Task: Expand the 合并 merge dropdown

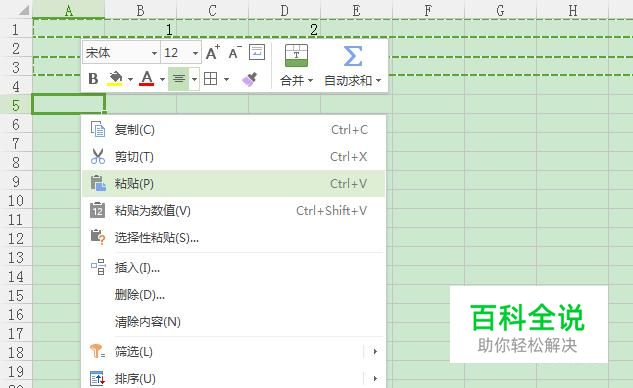Action: point(310,81)
